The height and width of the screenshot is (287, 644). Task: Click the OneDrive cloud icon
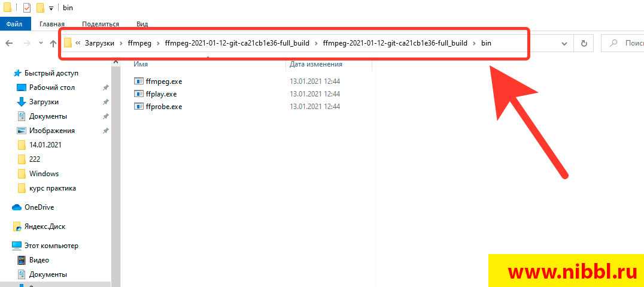click(x=17, y=207)
